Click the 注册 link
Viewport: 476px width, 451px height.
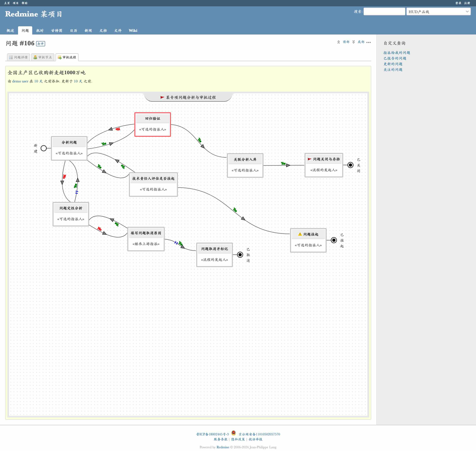[467, 3]
